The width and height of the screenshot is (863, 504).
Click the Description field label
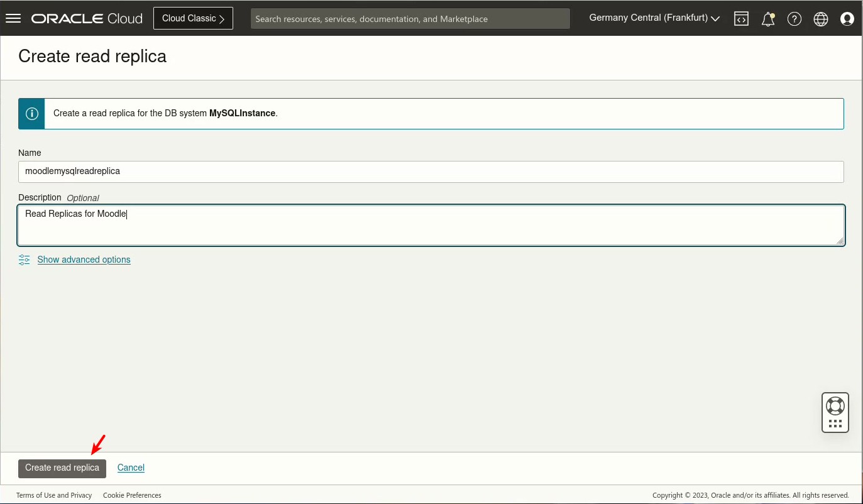coord(40,197)
